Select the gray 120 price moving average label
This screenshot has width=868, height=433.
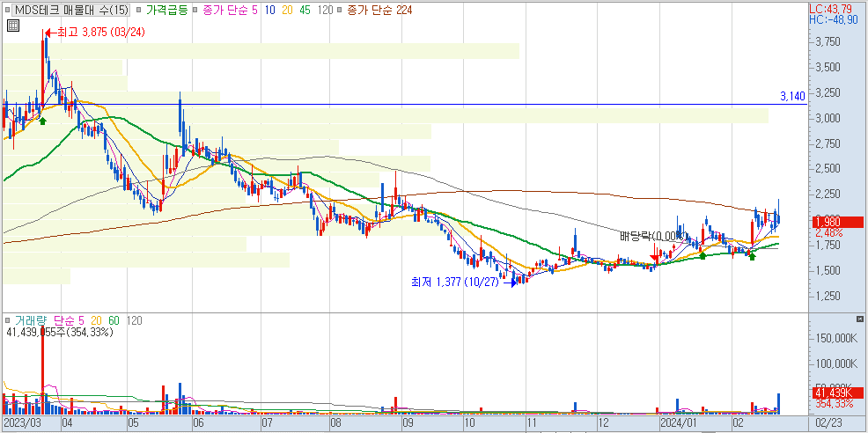point(326,10)
